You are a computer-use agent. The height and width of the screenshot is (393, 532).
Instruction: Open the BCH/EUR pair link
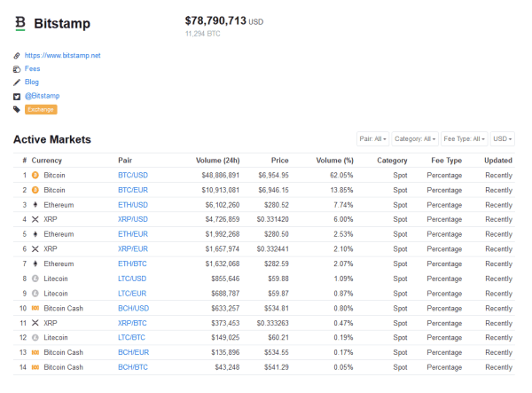pyautogui.click(x=134, y=352)
